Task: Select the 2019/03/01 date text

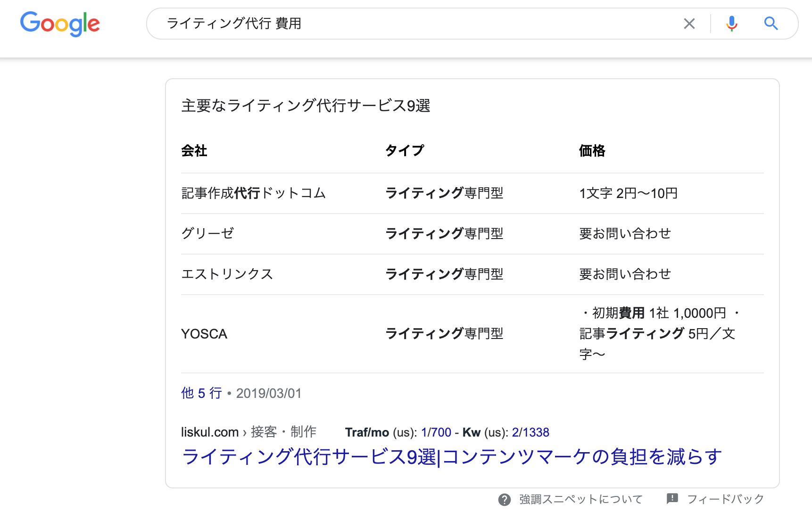Action: [x=269, y=393]
